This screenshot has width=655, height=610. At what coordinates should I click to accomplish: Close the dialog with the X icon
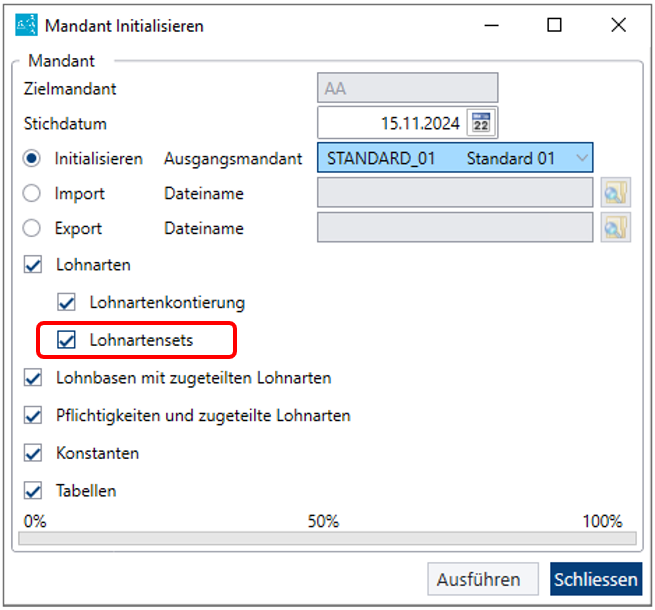(618, 25)
